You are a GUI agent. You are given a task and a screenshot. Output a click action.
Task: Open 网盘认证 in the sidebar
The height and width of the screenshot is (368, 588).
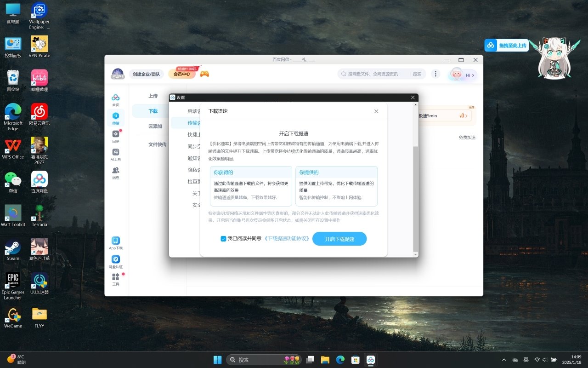116,262
